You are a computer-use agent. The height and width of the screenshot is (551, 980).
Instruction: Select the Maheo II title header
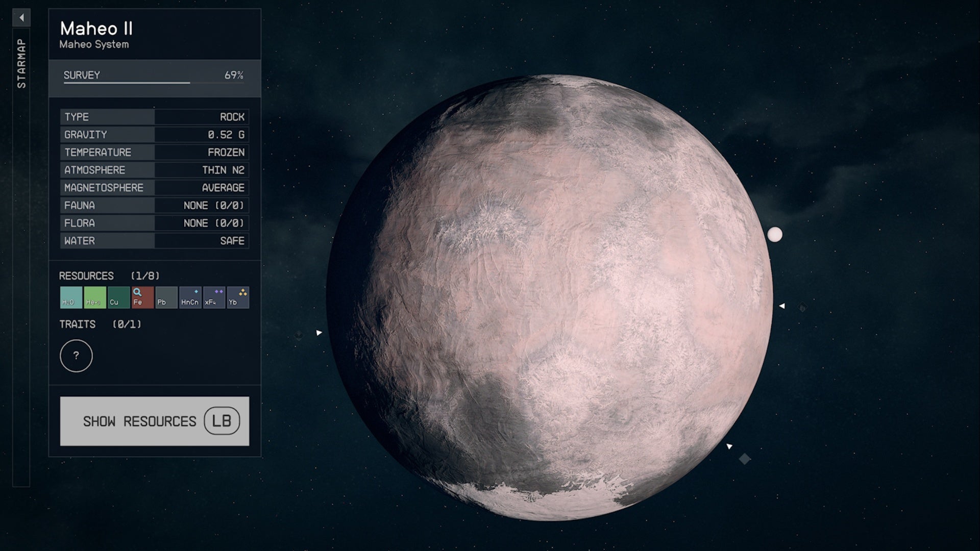pos(97,29)
